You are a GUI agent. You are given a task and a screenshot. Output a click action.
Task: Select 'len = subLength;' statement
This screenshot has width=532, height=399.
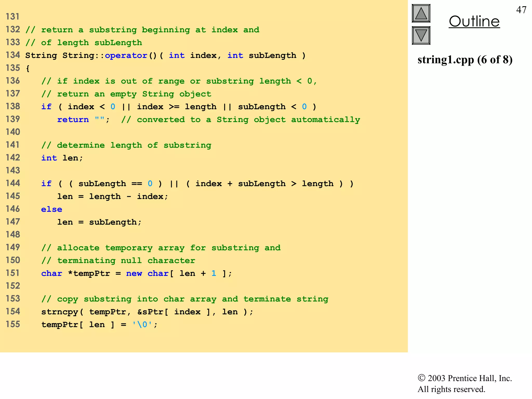[x=99, y=222]
